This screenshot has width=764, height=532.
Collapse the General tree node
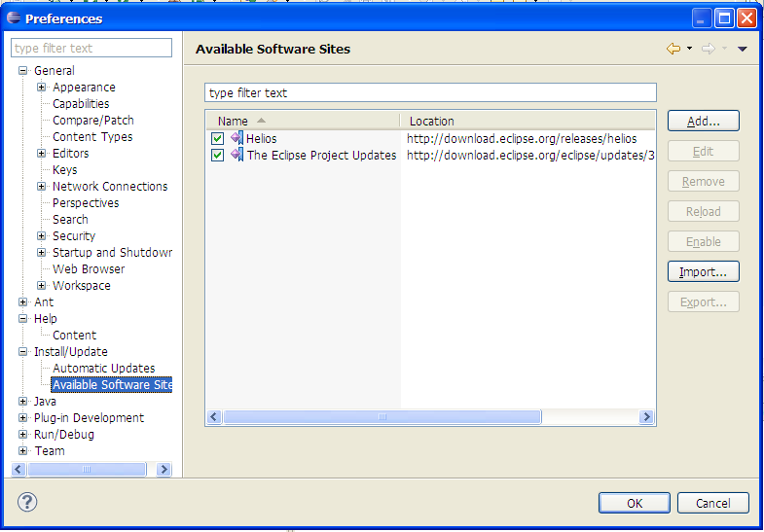22,71
